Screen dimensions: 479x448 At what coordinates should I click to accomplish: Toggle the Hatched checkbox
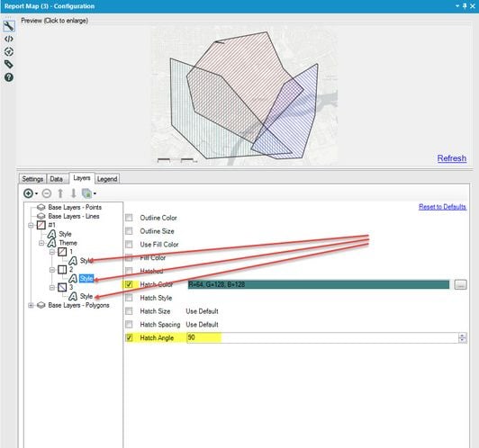click(129, 271)
